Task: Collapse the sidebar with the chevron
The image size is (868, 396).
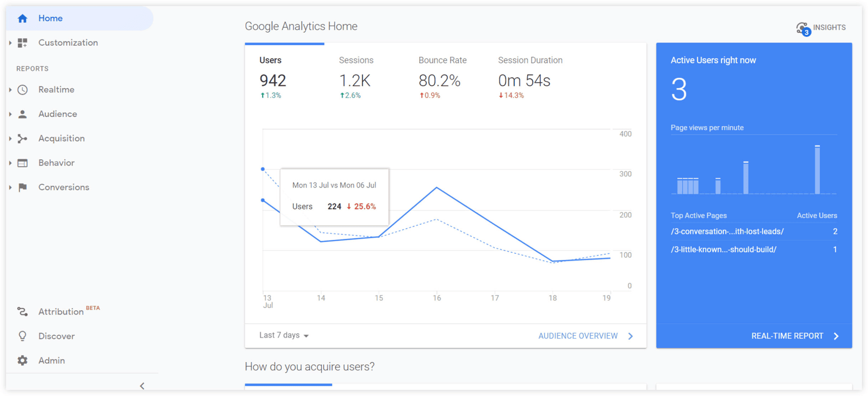Action: [x=142, y=386]
